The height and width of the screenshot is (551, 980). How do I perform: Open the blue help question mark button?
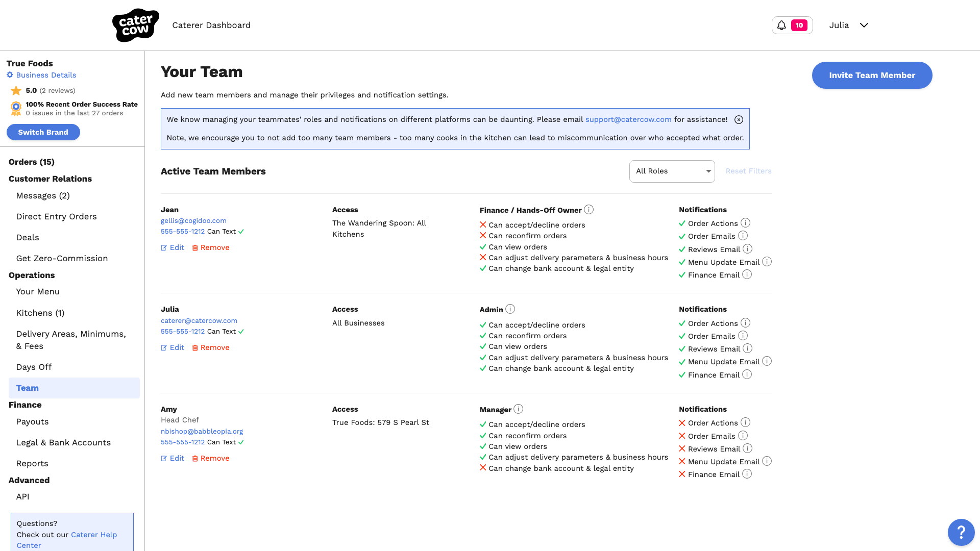point(961,532)
